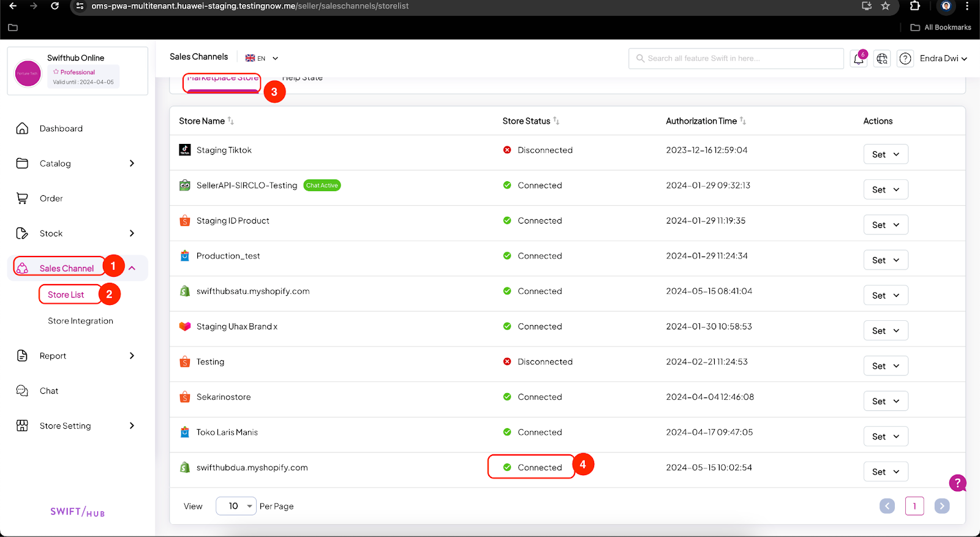
Task: Open Set dropdown for Toko Laris Manis
Action: pyautogui.click(x=886, y=437)
